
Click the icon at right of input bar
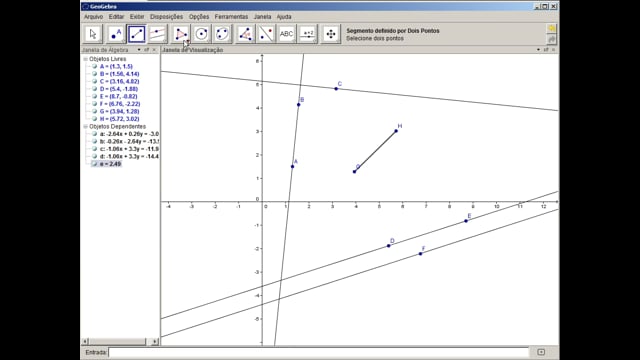pos(541,352)
